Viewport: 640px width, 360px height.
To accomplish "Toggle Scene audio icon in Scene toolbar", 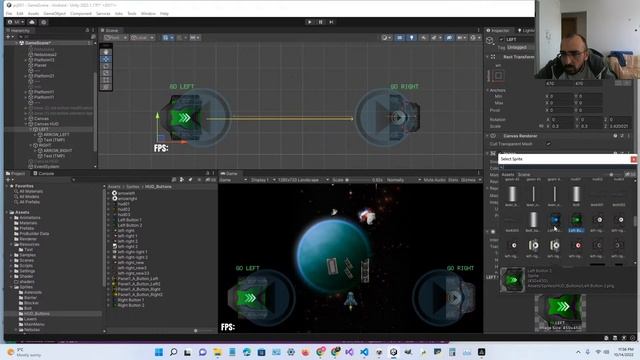I will pyautogui.click(x=424, y=38).
